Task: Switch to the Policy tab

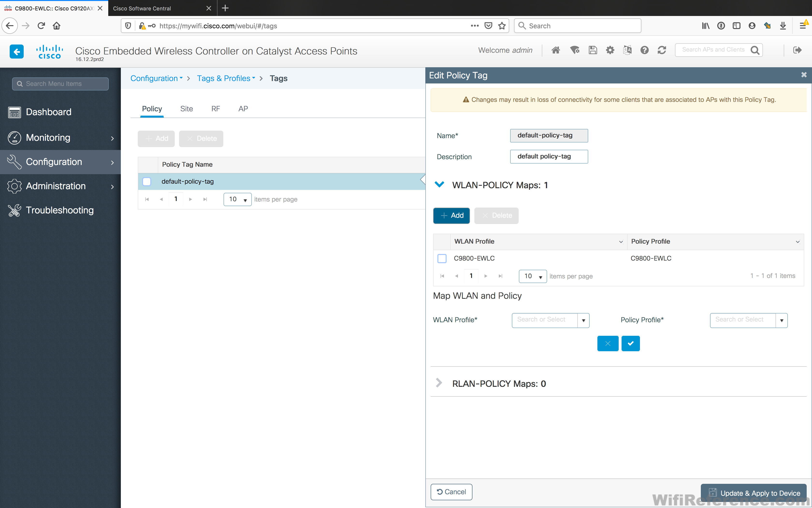Action: 152,109
